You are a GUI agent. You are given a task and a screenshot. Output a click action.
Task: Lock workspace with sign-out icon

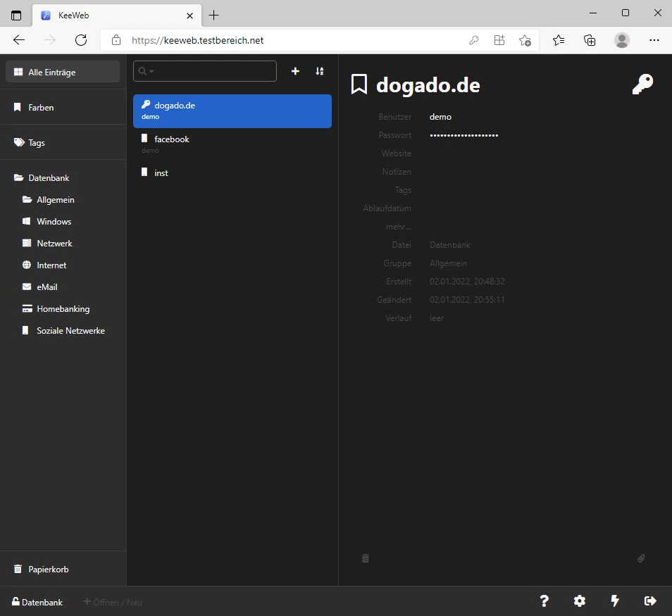(x=650, y=601)
